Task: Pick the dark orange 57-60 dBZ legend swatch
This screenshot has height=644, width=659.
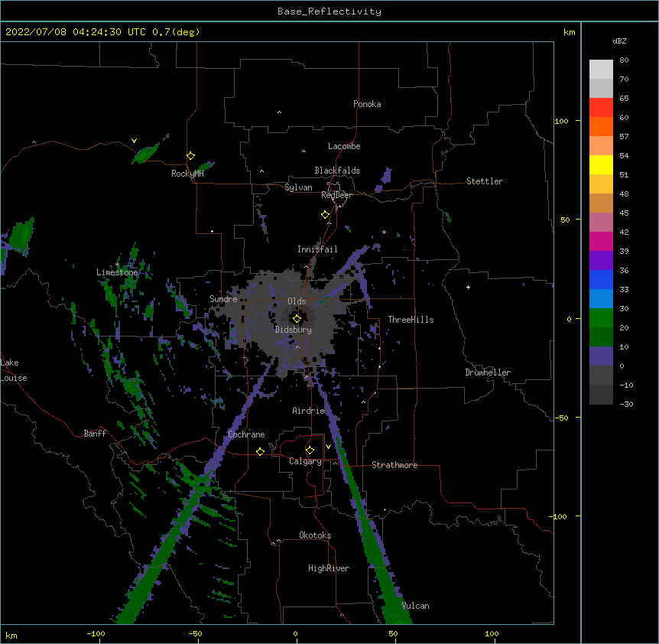Action: (601, 126)
